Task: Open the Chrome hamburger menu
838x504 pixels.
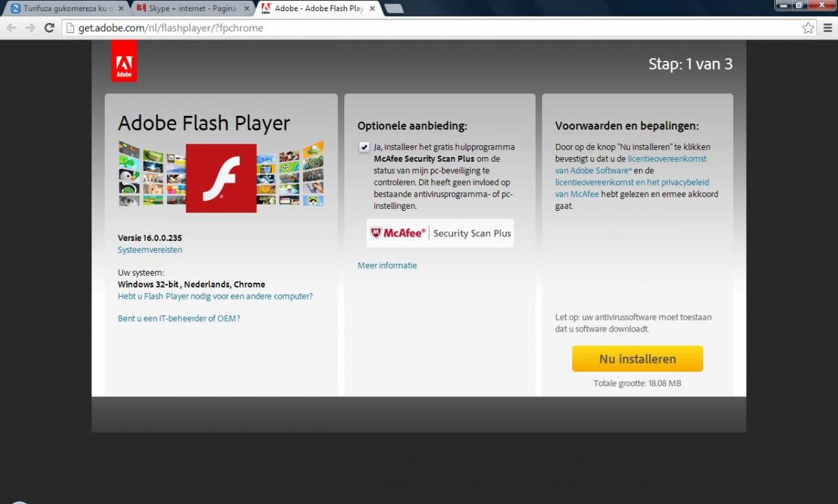Action: point(828,28)
